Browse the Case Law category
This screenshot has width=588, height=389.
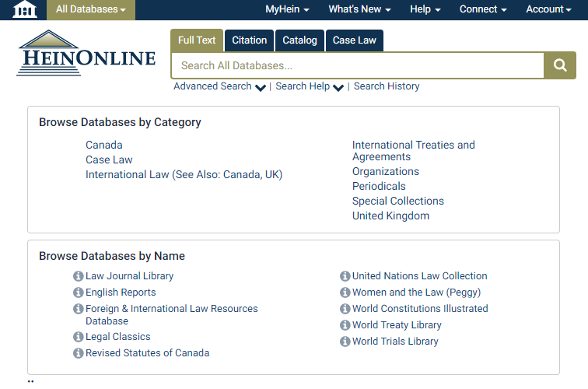109,159
